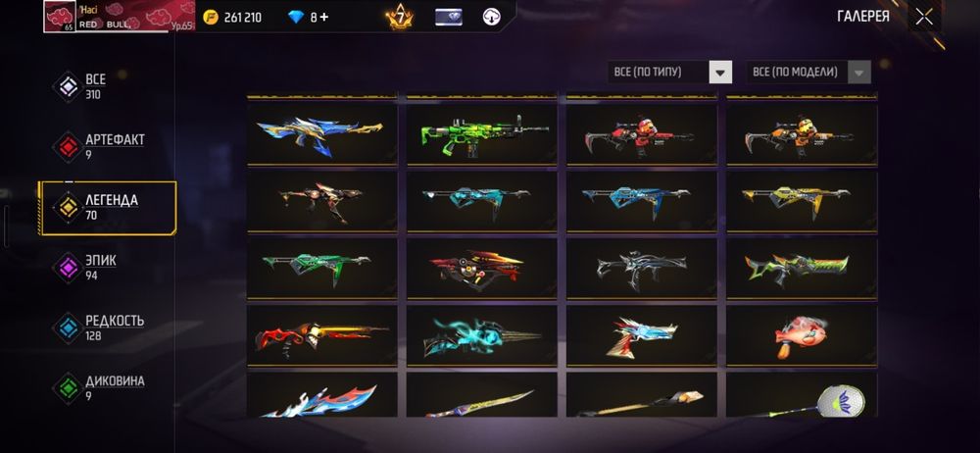Open the player avatar profile picture

tap(60, 17)
